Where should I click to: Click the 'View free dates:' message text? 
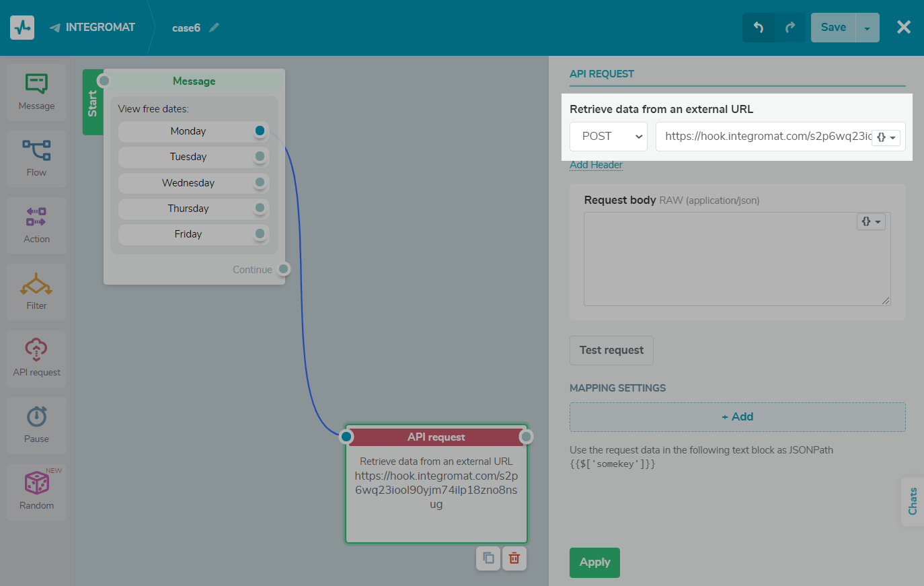point(153,109)
